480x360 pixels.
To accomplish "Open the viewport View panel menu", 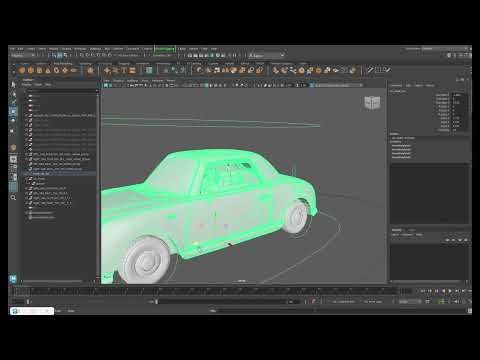I will (106, 81).
